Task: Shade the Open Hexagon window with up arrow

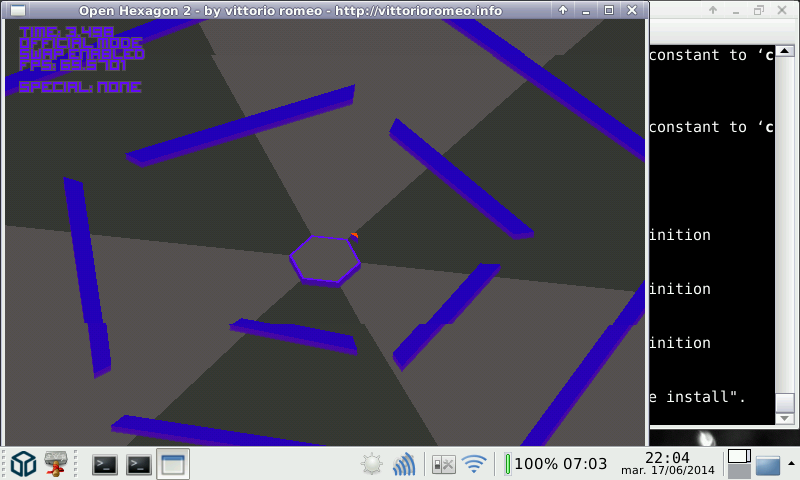Action: click(563, 11)
